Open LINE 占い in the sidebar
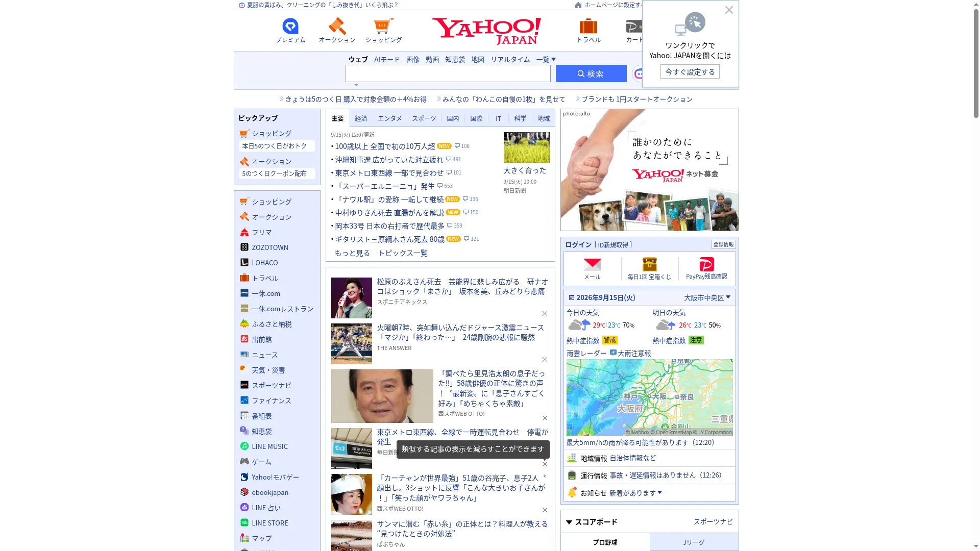The height and width of the screenshot is (551, 980). coord(266,508)
